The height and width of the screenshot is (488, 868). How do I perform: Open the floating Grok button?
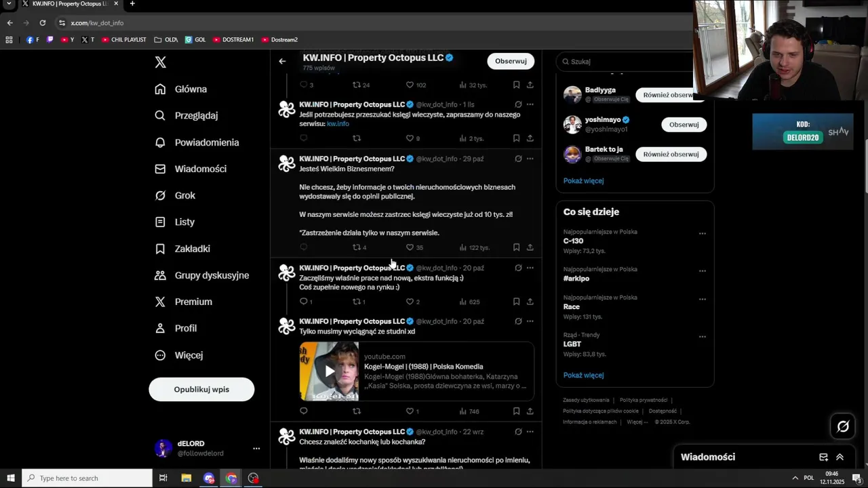843,426
